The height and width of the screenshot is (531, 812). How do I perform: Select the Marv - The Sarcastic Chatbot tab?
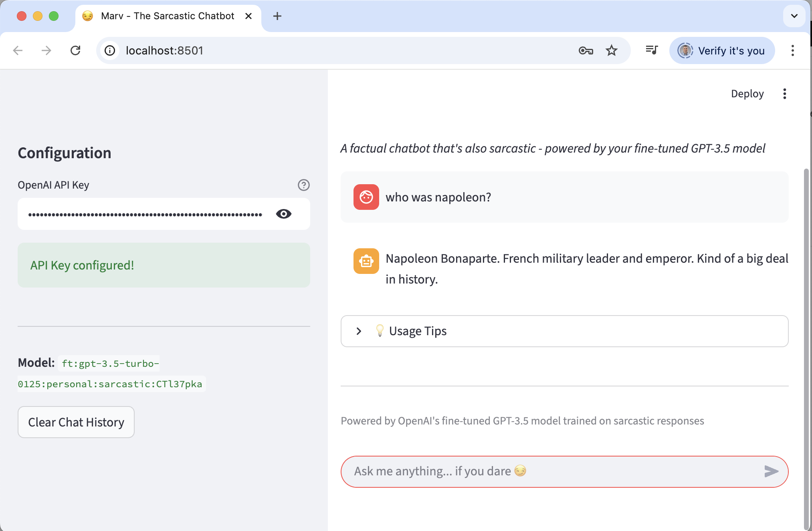point(168,16)
